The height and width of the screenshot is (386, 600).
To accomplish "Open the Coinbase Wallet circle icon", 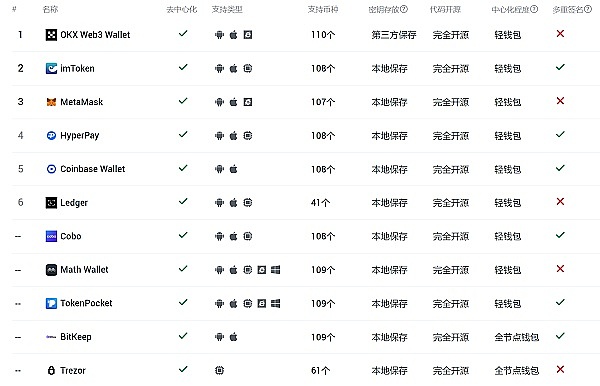I will (x=51, y=169).
